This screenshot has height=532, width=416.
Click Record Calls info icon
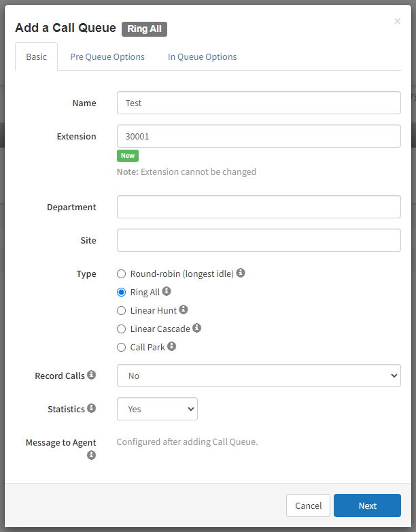click(x=92, y=375)
